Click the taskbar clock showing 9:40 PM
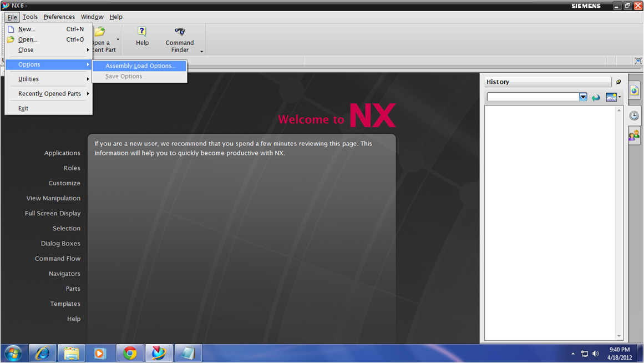This screenshot has width=644, height=363. coord(620,354)
